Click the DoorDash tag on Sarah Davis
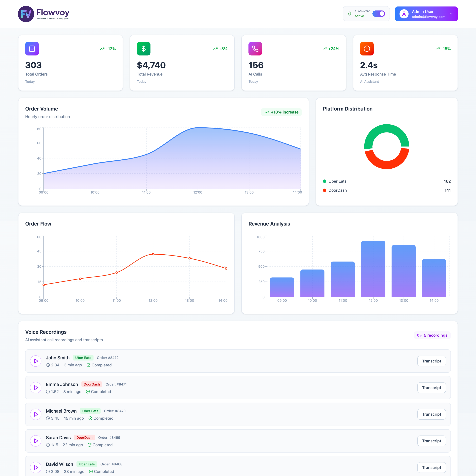Image resolution: width=476 pixels, height=476 pixels. click(x=84, y=438)
